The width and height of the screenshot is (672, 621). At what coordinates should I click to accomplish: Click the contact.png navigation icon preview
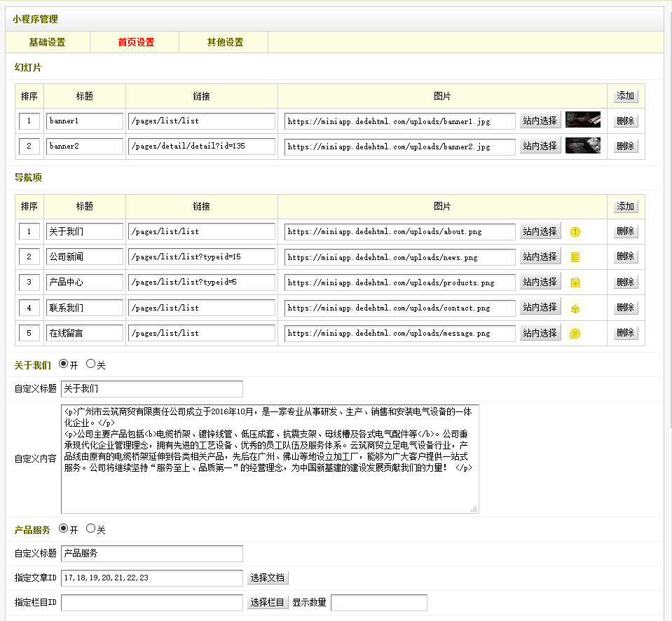(x=575, y=308)
